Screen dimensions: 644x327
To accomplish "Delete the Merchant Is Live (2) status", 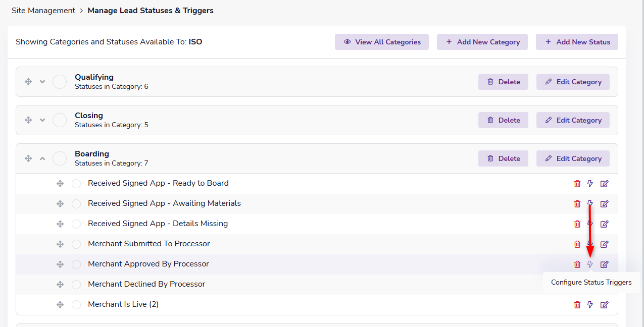I will pyautogui.click(x=577, y=305).
